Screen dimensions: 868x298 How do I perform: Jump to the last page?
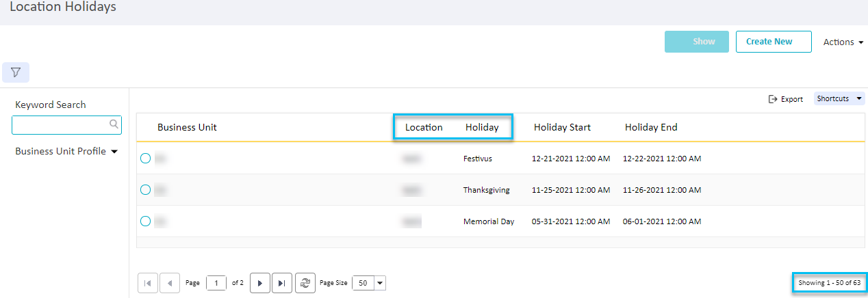coord(282,283)
